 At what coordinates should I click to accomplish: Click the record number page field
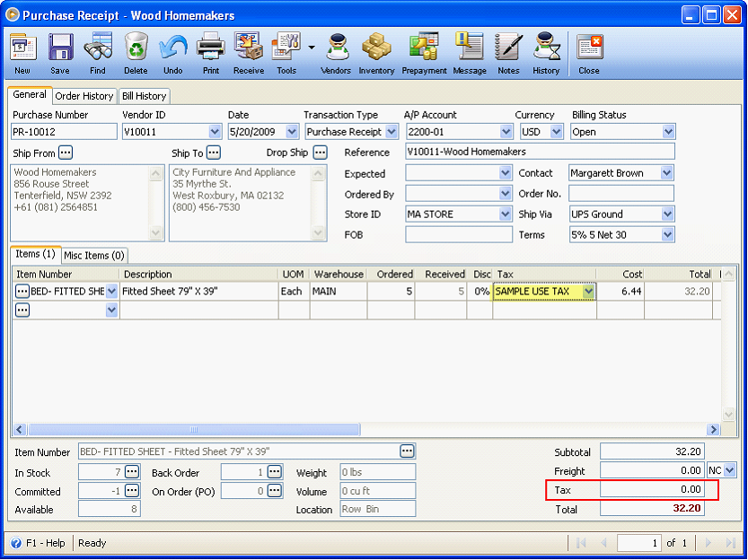[638, 543]
